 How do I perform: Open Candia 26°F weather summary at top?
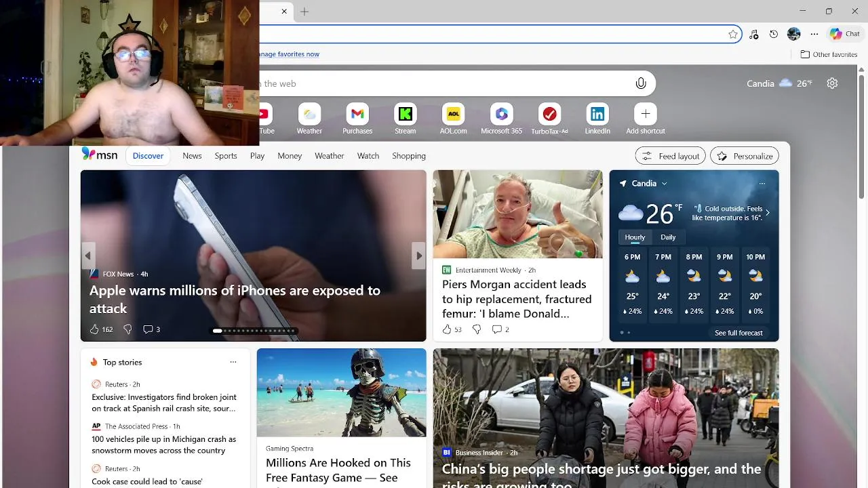click(x=779, y=83)
